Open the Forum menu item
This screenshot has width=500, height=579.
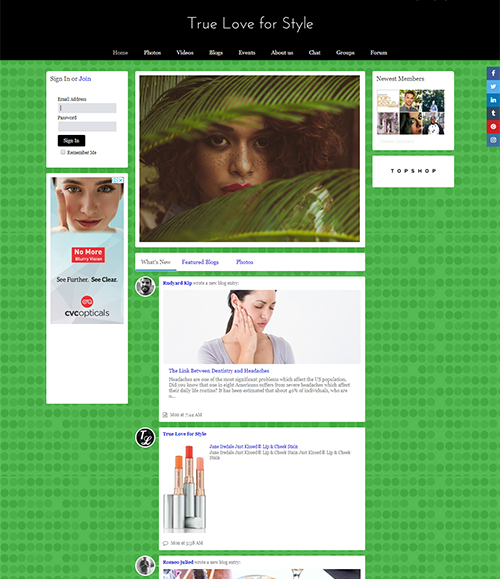(379, 53)
